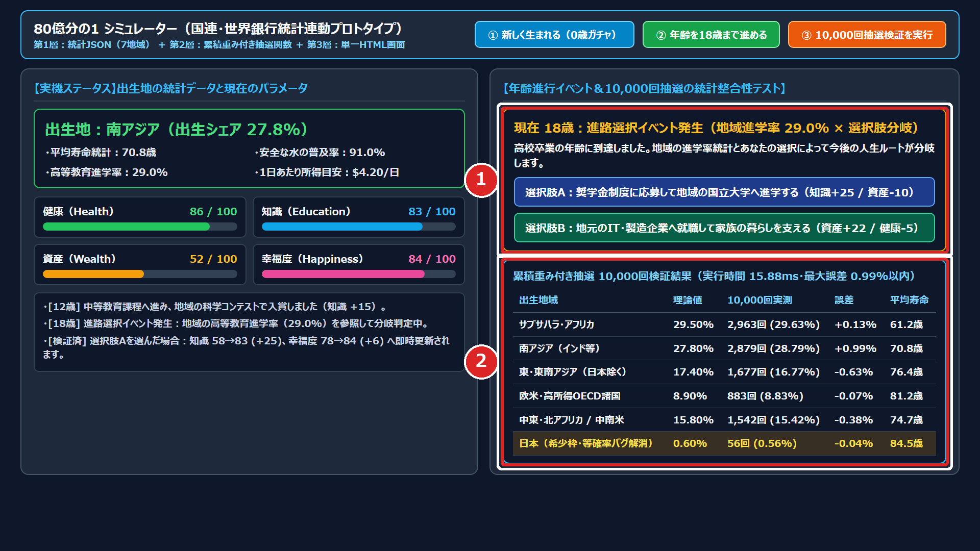Click the 80億分の1 シミュレーター title

pos(218,29)
